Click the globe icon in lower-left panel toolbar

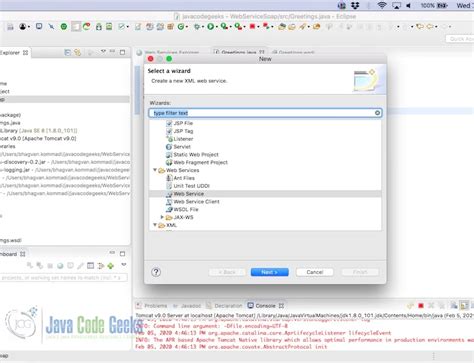point(60,266)
